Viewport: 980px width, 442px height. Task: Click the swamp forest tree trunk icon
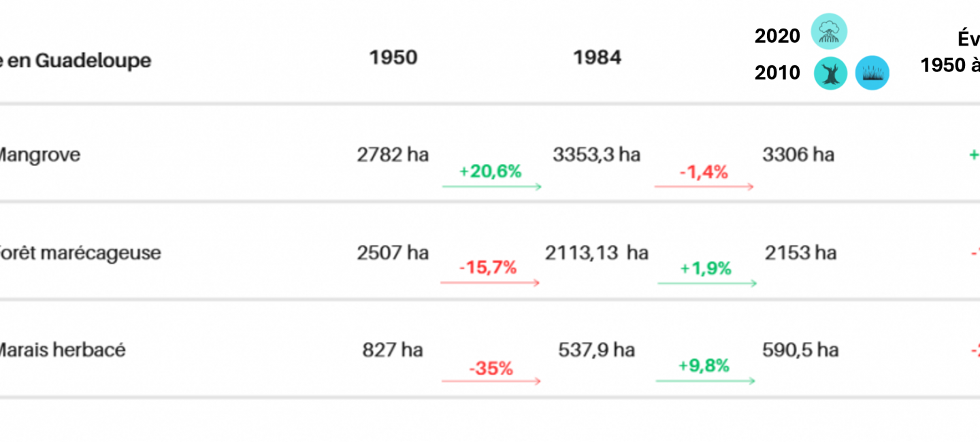[830, 73]
